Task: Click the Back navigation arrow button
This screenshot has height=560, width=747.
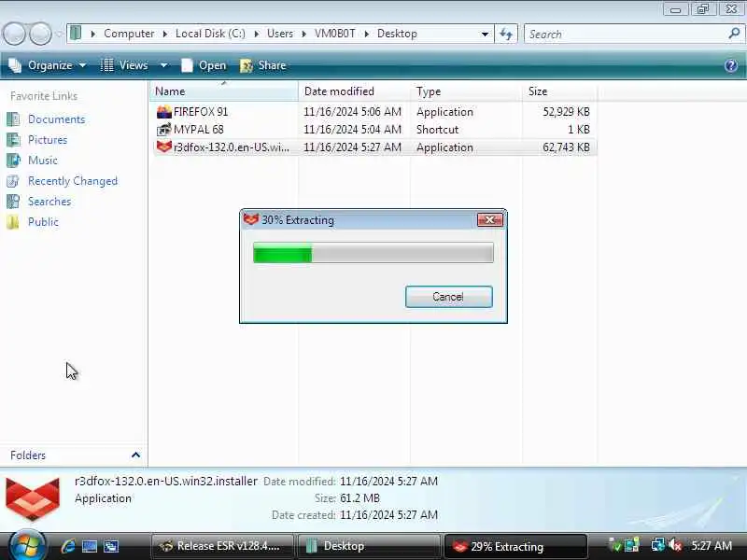Action: [14, 34]
